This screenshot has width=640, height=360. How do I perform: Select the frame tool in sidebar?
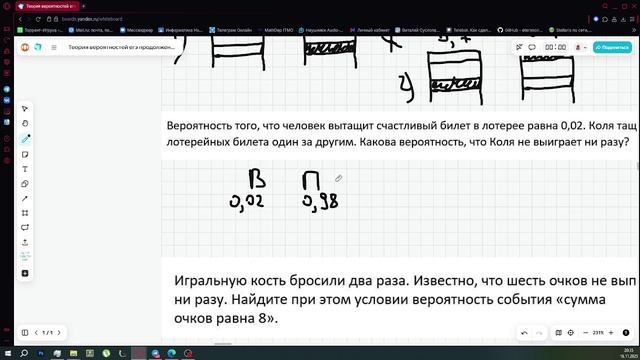tap(25, 227)
